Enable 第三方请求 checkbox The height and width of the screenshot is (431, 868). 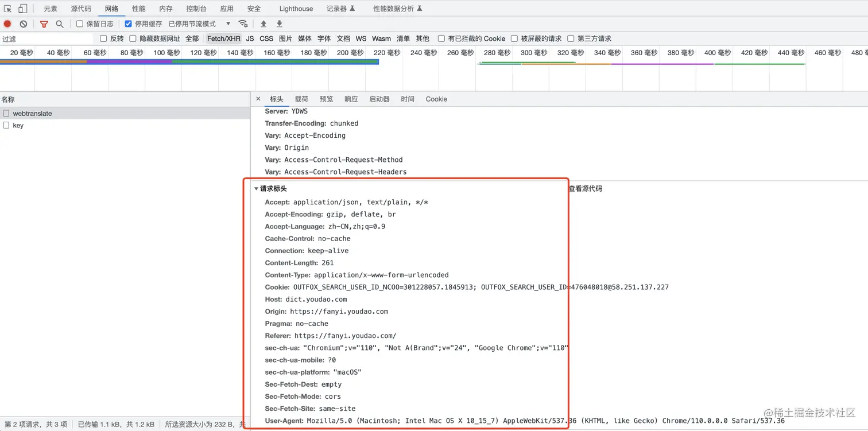(x=571, y=38)
